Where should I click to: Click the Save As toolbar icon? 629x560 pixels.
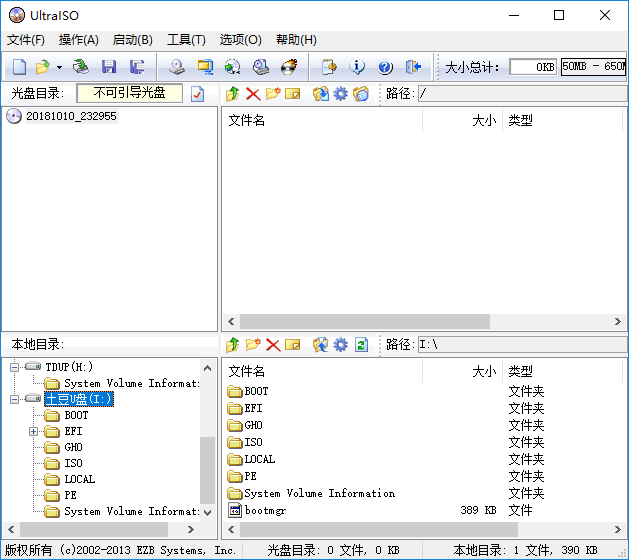pyautogui.click(x=137, y=67)
